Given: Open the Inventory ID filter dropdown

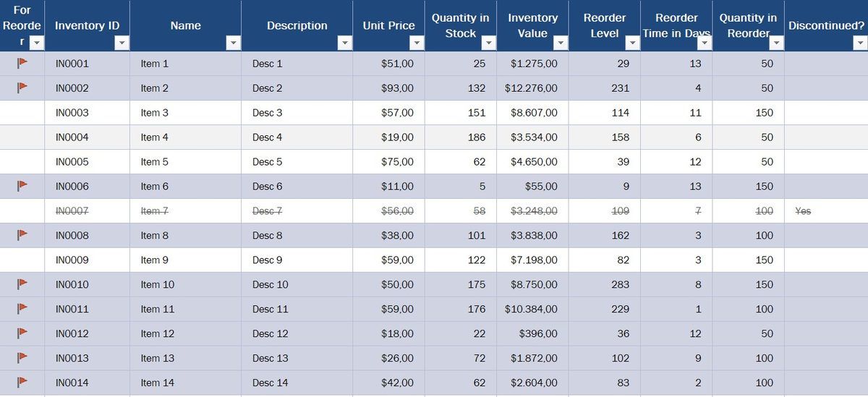Looking at the screenshot, I should [122, 43].
